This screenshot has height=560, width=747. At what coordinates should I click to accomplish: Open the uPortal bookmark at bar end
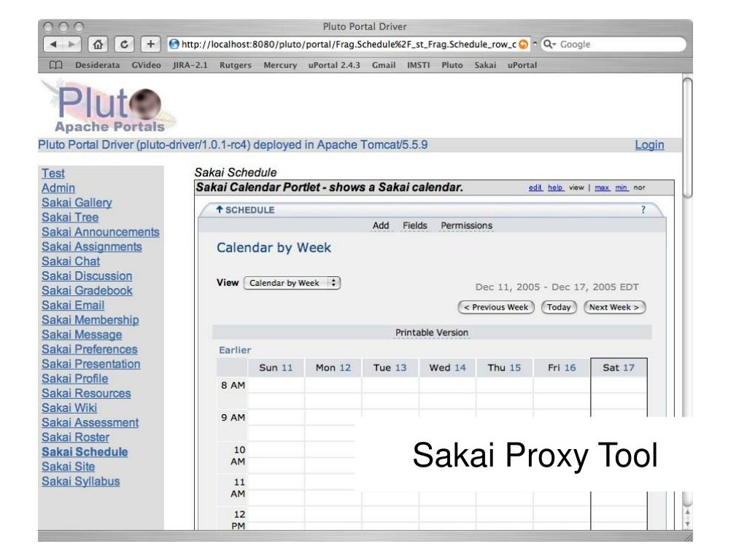522,65
